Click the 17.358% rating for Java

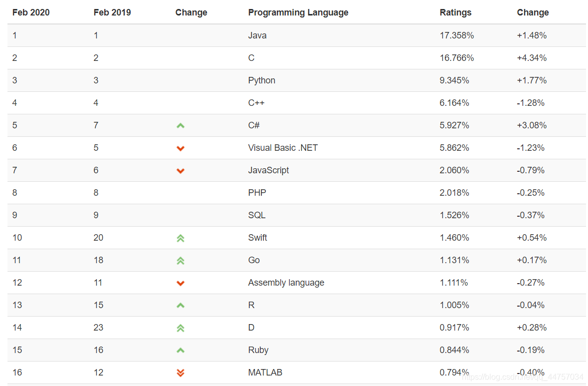pyautogui.click(x=457, y=35)
